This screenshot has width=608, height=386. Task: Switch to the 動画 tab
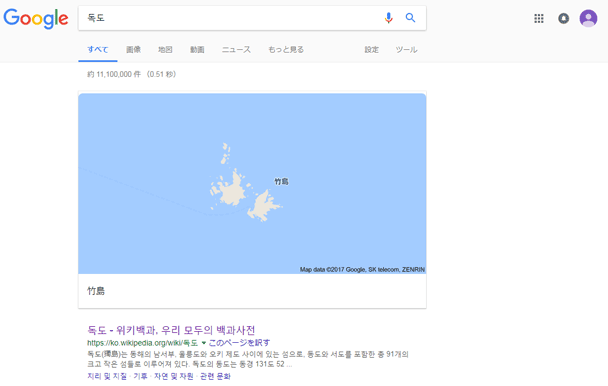click(197, 50)
